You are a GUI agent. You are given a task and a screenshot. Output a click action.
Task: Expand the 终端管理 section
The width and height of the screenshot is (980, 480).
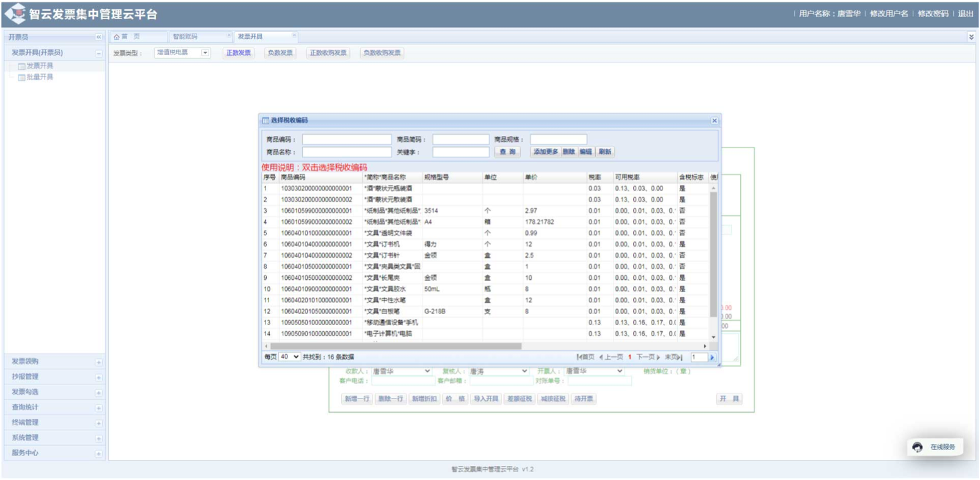tap(98, 423)
